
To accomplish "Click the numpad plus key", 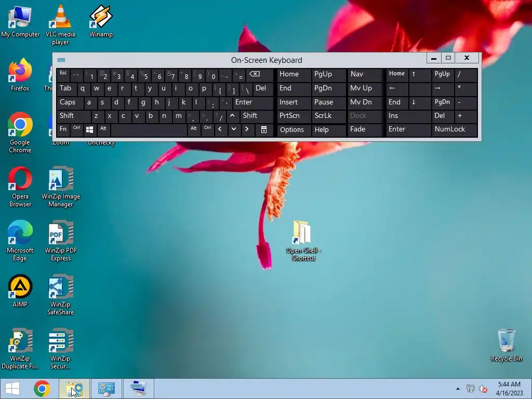I will click(x=466, y=116).
